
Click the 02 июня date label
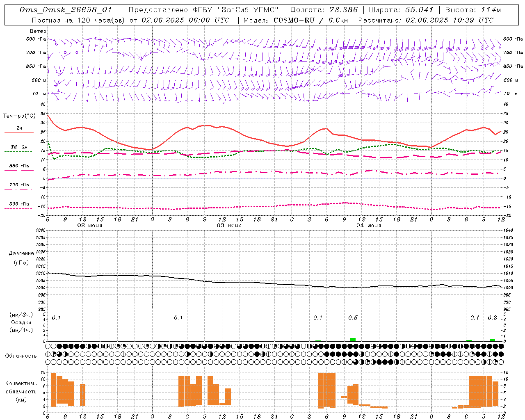90,226
